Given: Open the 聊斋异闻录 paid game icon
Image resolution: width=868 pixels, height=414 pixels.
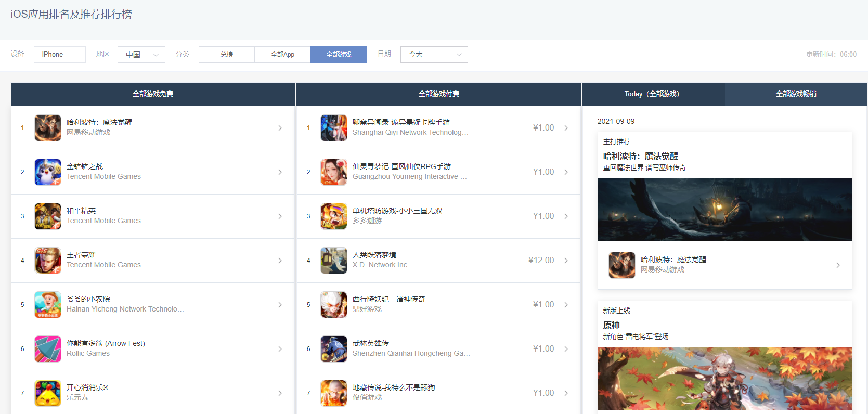Looking at the screenshot, I should tap(334, 128).
